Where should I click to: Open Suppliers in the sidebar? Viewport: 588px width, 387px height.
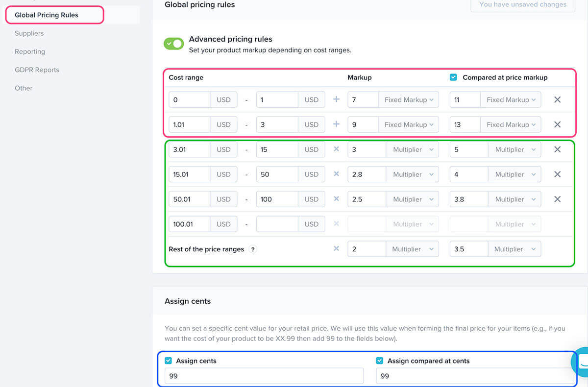[x=29, y=33]
